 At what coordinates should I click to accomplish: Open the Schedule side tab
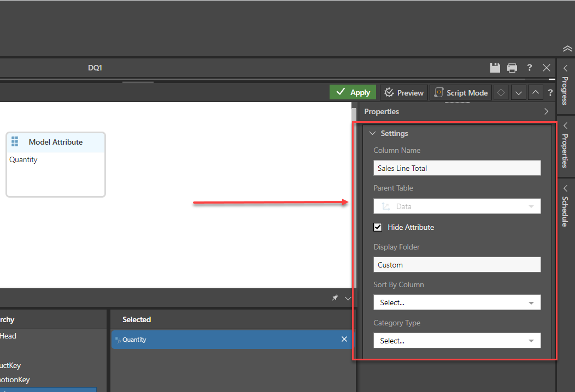coord(565,205)
